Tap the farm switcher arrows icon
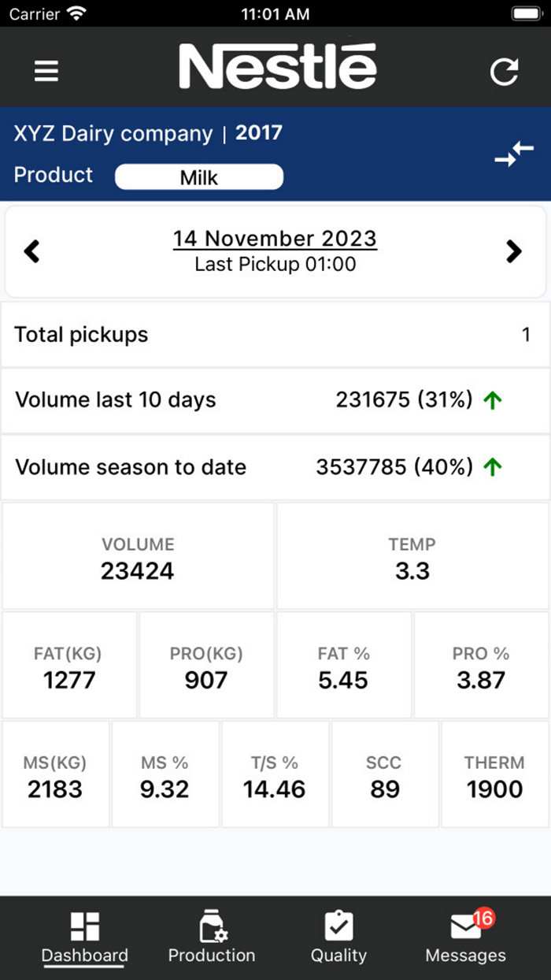The image size is (551, 980). coord(514,154)
